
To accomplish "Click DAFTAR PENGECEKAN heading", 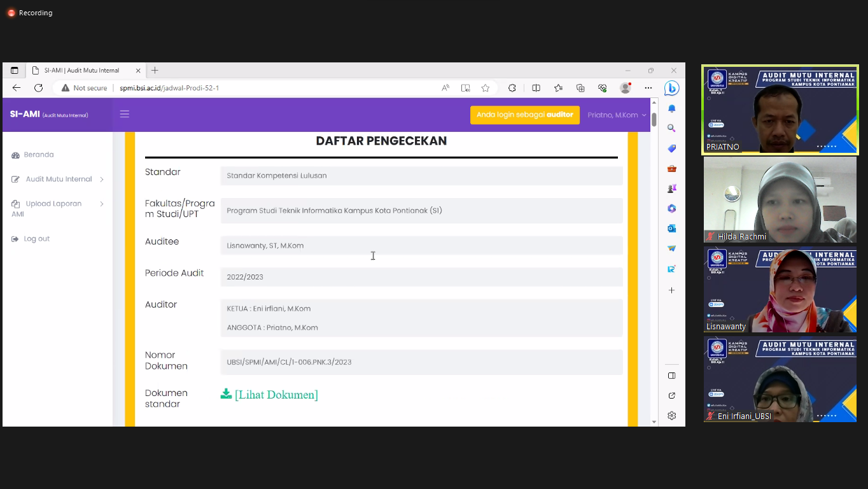I will [381, 141].
